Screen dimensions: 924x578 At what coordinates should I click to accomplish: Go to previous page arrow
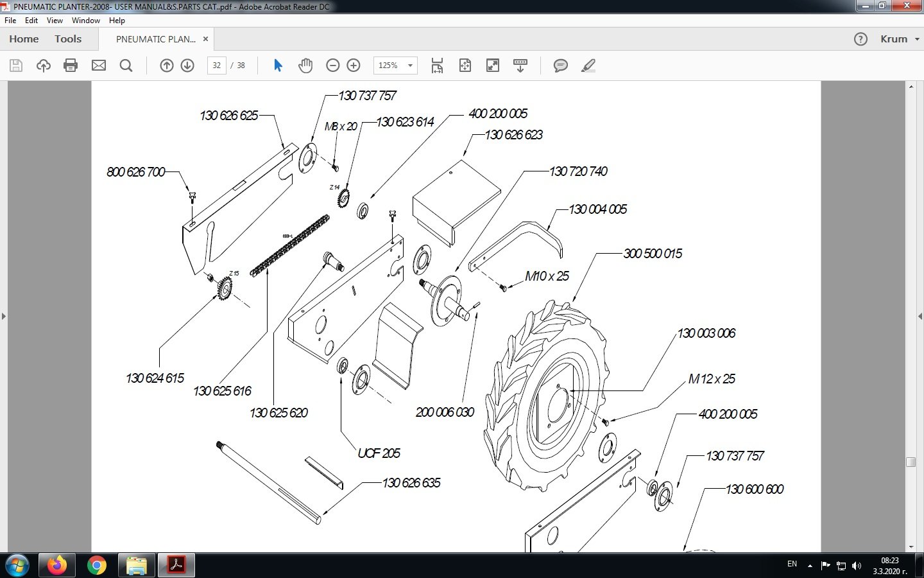click(x=167, y=66)
